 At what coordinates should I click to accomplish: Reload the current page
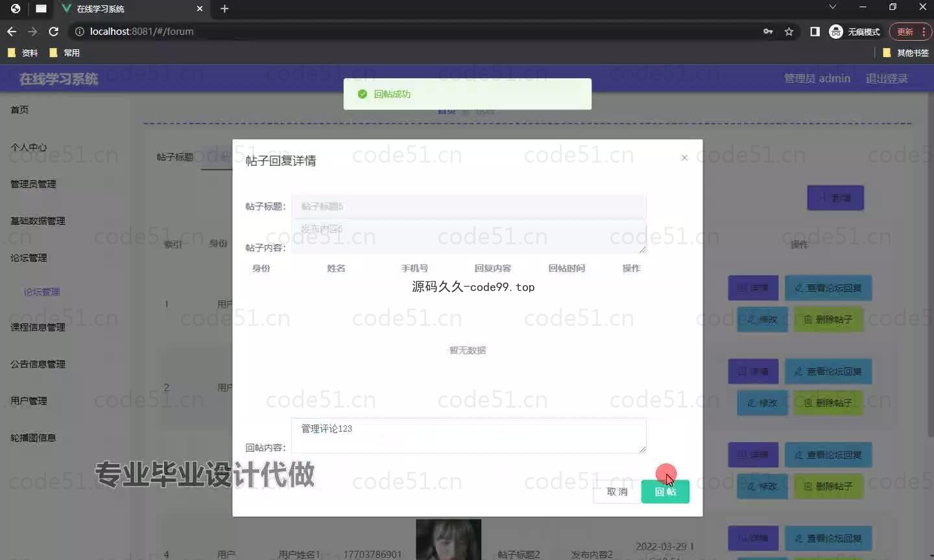54,31
